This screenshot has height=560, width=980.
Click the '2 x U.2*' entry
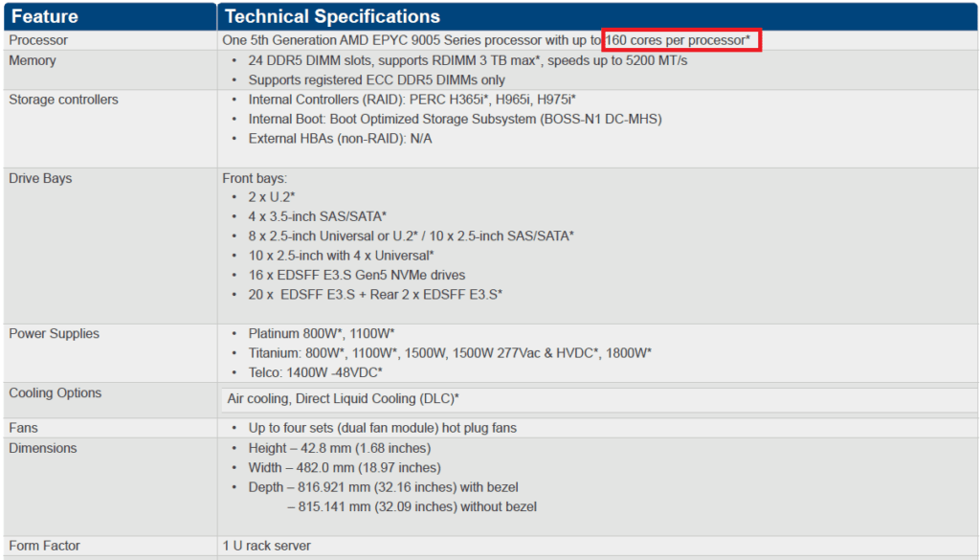[271, 197]
